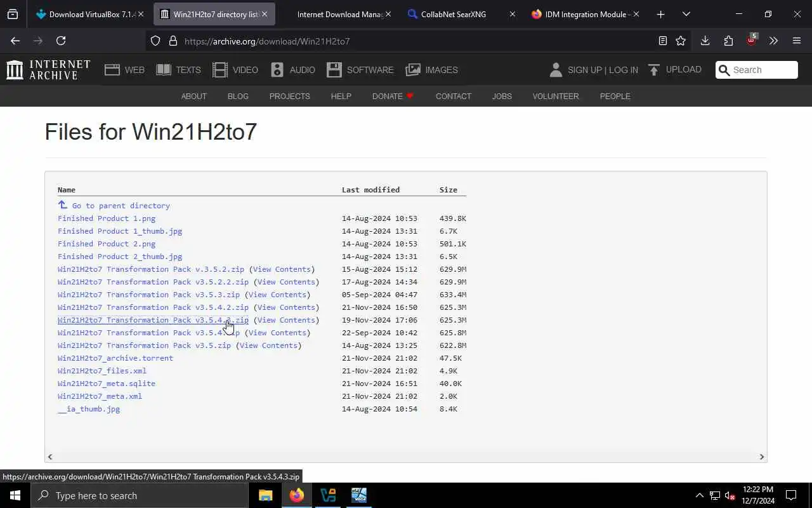812x508 pixels.
Task: Open the SOFTWARE section icon
Action: [x=334, y=70]
